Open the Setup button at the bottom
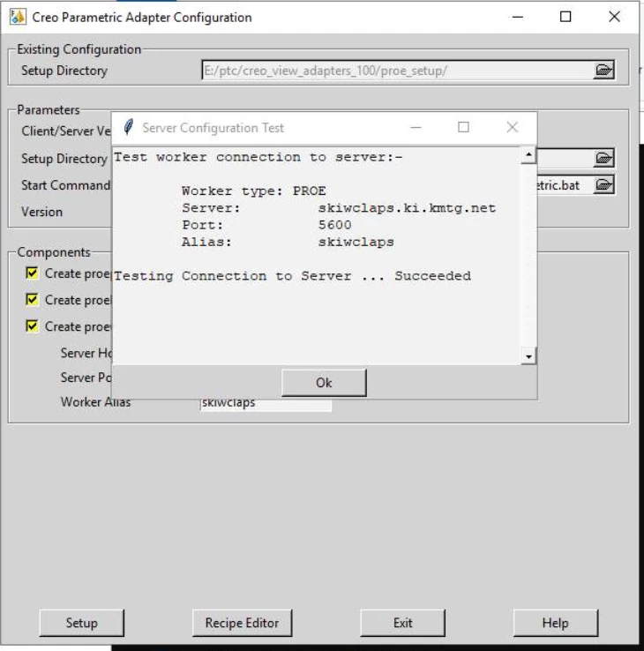The image size is (644, 651). (x=82, y=623)
